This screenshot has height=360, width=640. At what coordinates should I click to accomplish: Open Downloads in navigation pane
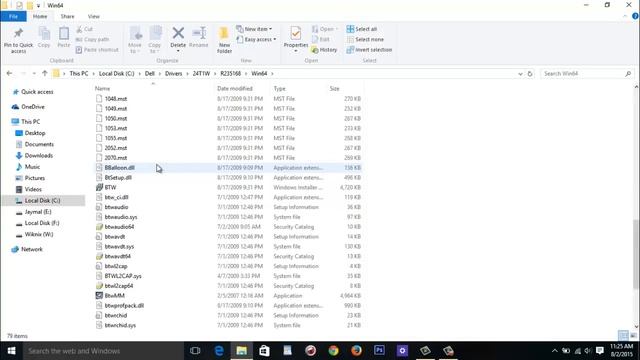point(39,156)
